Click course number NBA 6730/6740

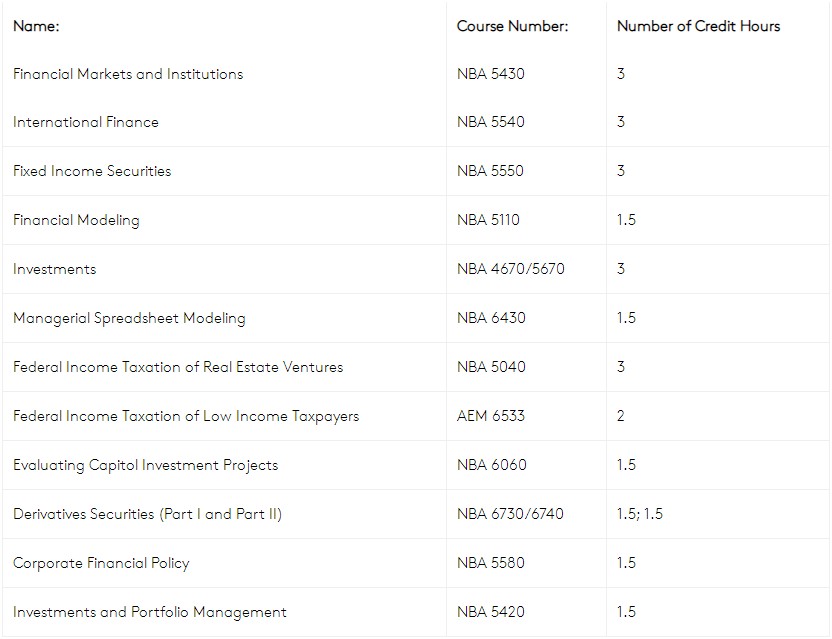click(510, 514)
